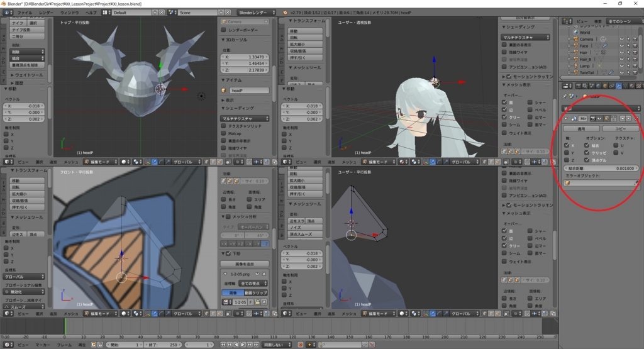Open the World tab globe icon in Properties
Screen dimensions: 644x349
tap(599, 86)
